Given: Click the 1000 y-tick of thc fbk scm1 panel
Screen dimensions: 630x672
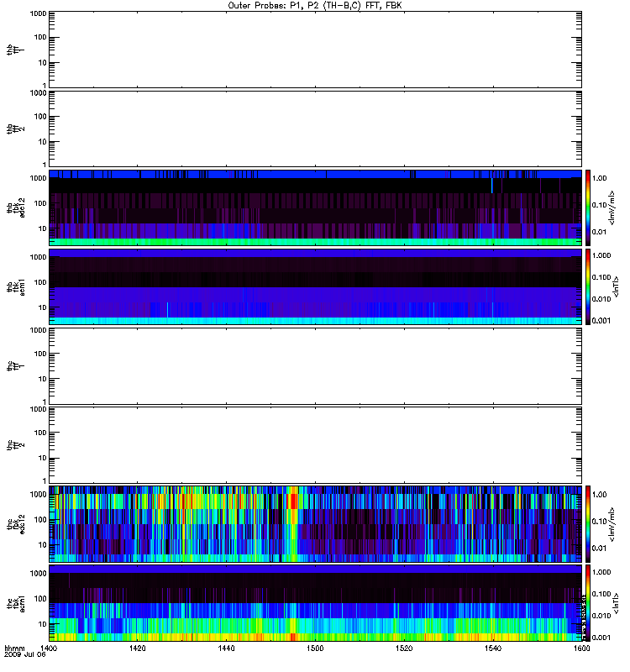Looking at the screenshot, I should click(x=38, y=574).
